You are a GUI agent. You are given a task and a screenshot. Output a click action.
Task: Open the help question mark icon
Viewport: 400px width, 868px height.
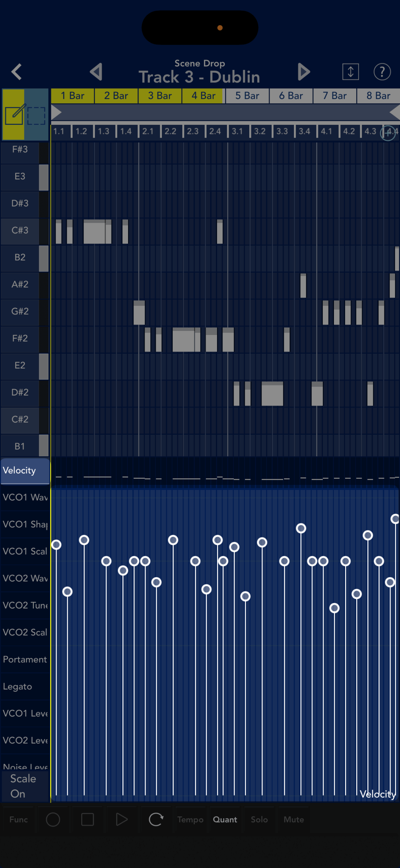[382, 72]
